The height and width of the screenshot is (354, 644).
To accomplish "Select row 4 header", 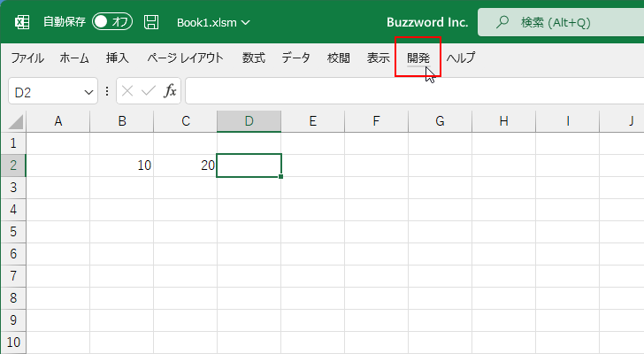I will pos(13,210).
